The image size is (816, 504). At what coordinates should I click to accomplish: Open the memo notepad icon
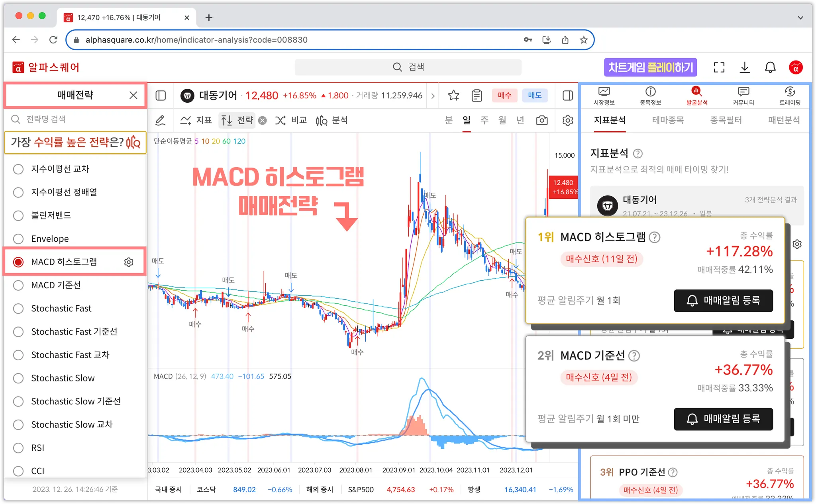(477, 96)
